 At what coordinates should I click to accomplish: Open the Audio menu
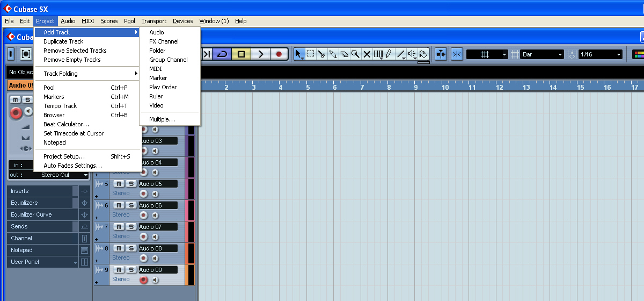click(x=68, y=21)
